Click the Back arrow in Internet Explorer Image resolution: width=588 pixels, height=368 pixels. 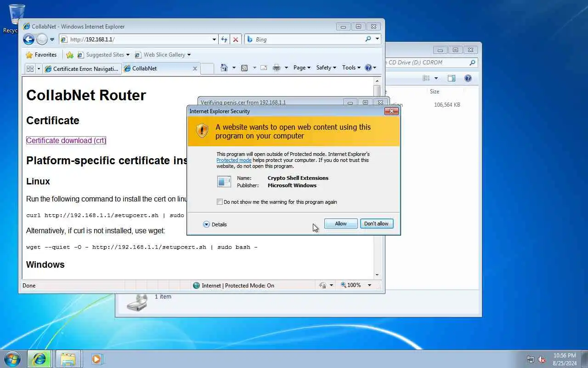(28, 40)
